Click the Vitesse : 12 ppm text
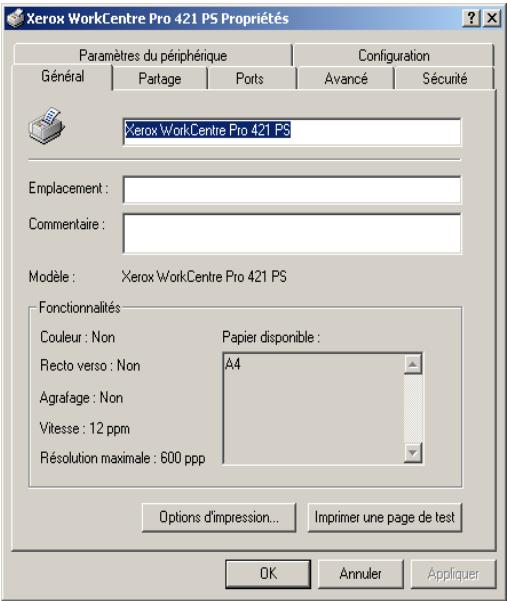The width and height of the screenshot is (507, 601). tap(85, 428)
